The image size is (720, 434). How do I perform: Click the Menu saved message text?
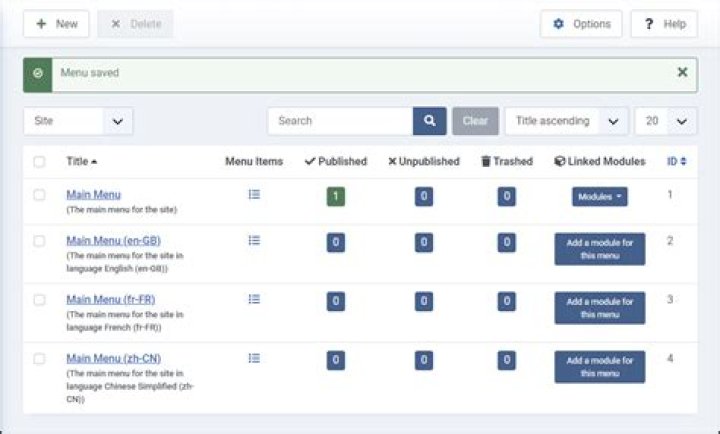tap(90, 73)
